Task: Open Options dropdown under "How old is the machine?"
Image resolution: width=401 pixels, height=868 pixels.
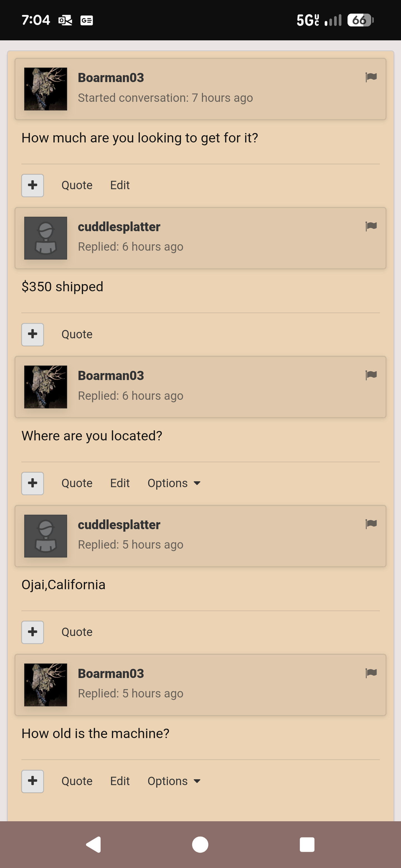Action: click(x=174, y=781)
